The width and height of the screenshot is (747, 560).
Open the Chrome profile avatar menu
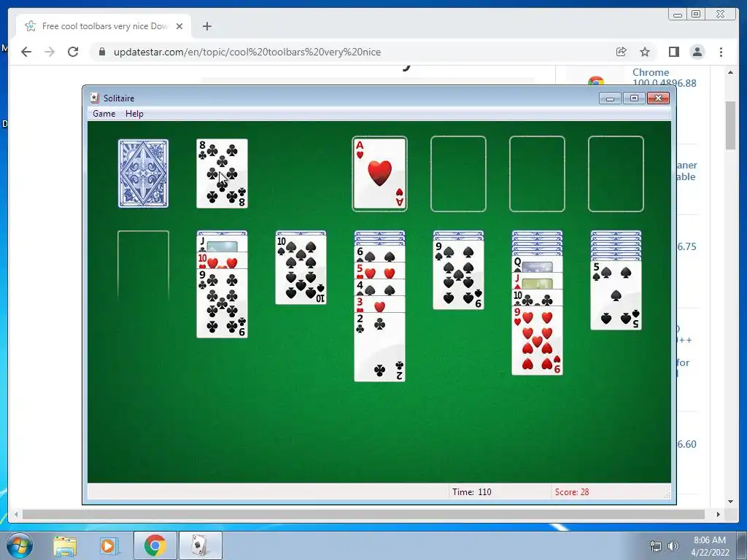[x=697, y=52]
